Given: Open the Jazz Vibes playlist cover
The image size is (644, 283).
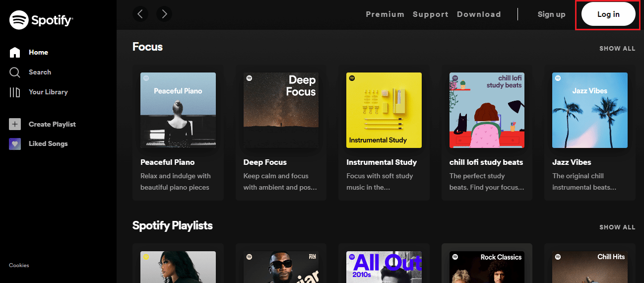Looking at the screenshot, I should tap(590, 110).
